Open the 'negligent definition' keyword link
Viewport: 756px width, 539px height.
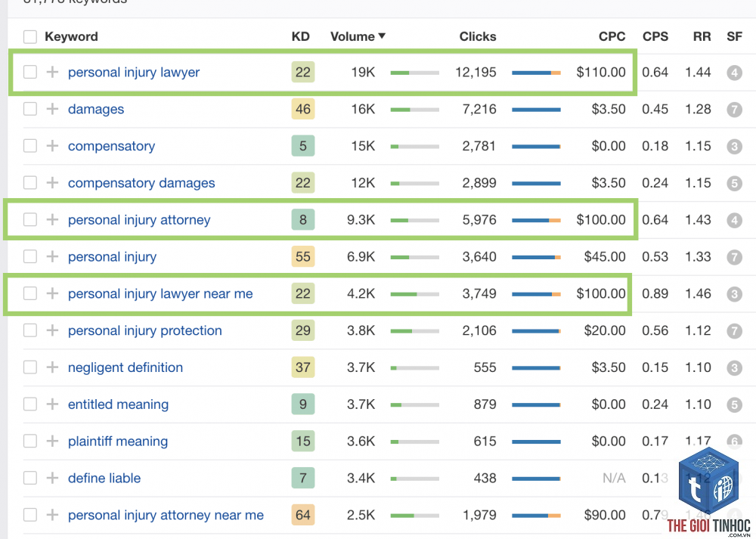tap(125, 367)
